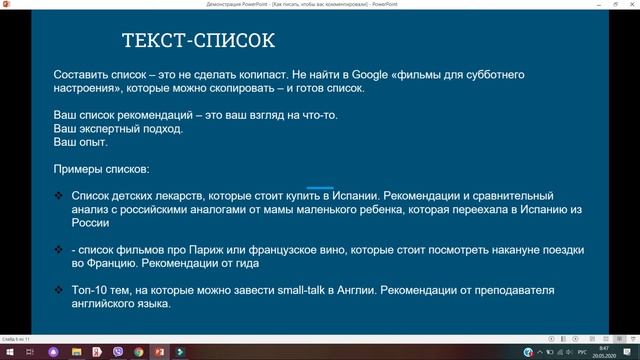Show hidden system tray icons
The image size is (640, 360).
coord(540,352)
